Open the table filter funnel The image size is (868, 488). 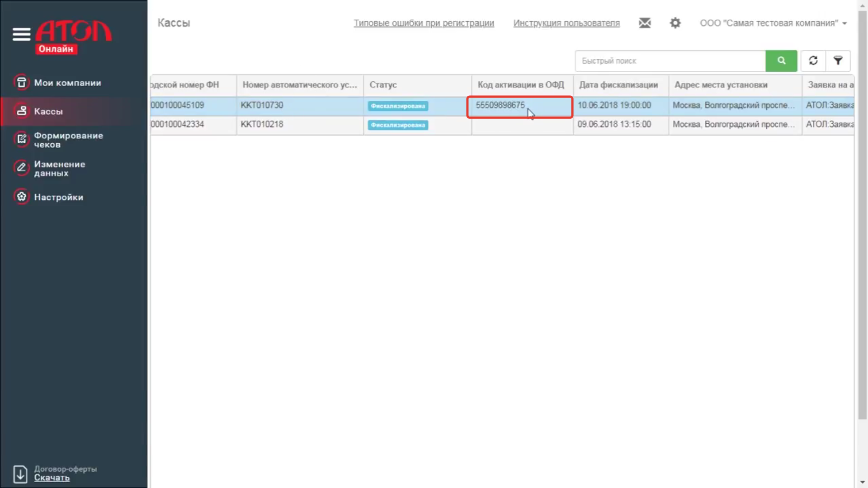[x=838, y=61]
